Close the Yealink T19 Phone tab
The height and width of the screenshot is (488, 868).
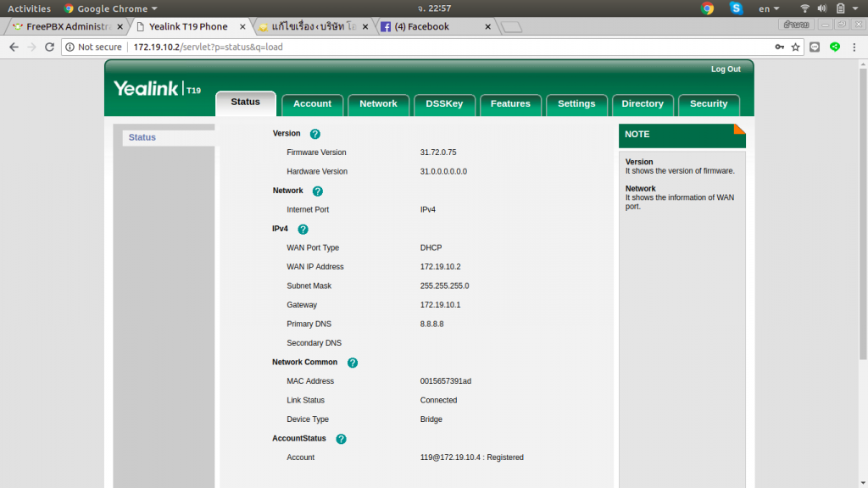[242, 26]
